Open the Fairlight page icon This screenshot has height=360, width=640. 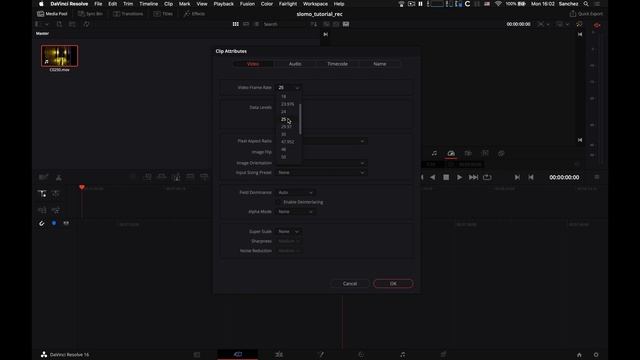coord(402,355)
